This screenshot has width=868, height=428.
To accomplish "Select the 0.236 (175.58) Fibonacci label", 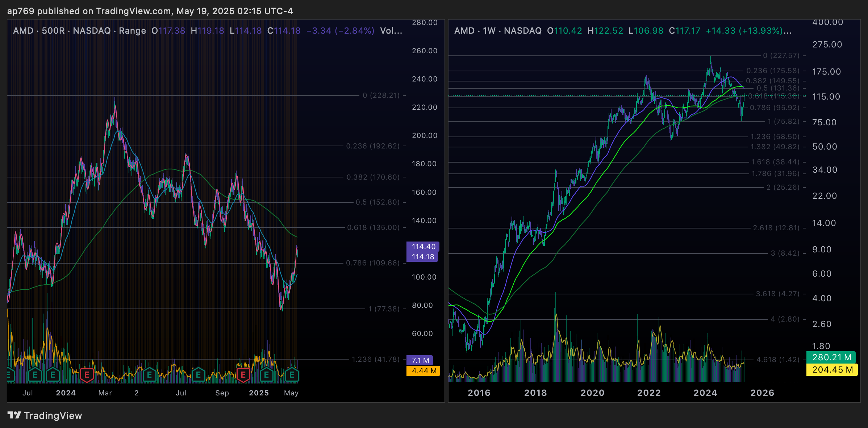I will pyautogui.click(x=773, y=71).
